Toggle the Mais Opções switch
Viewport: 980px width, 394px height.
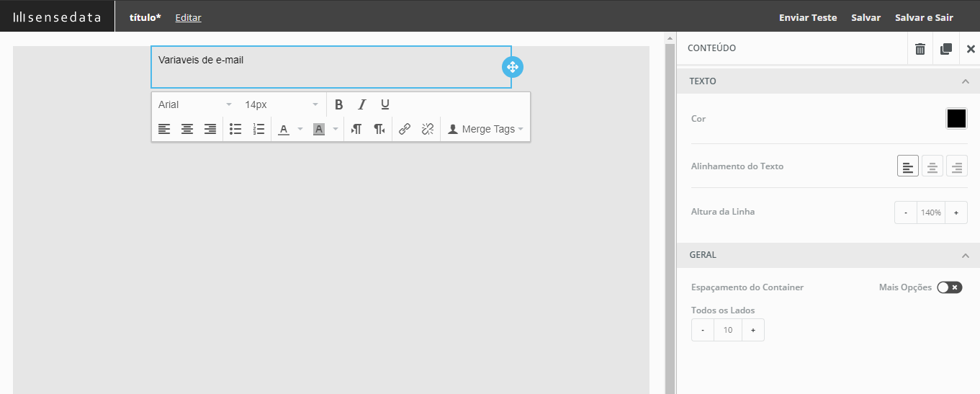pyautogui.click(x=949, y=287)
